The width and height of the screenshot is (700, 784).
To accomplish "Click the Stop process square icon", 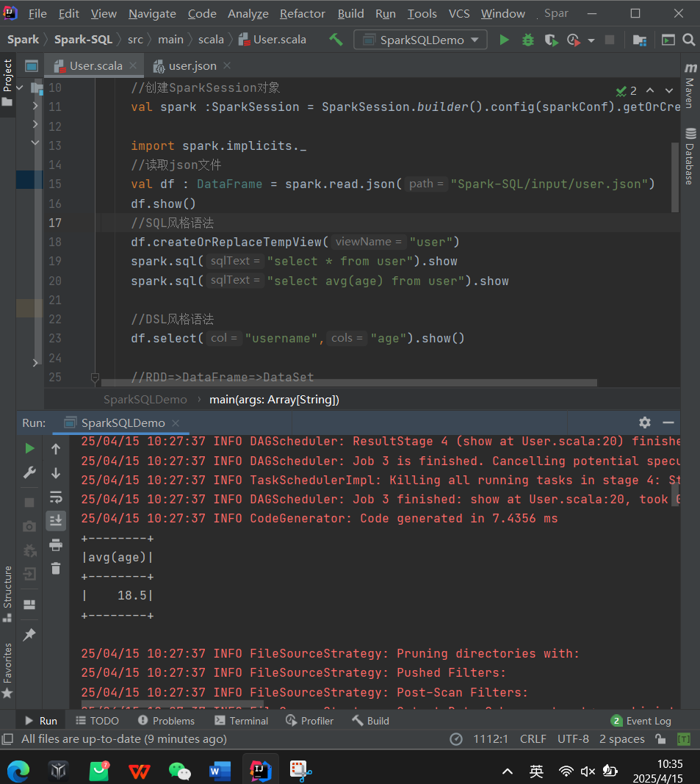I will pos(610,40).
